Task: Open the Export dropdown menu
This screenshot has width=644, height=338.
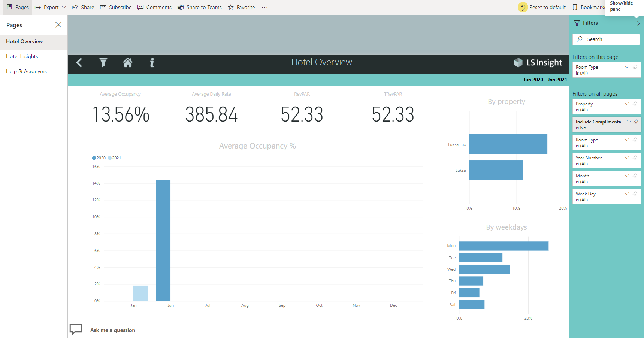Action: click(51, 7)
